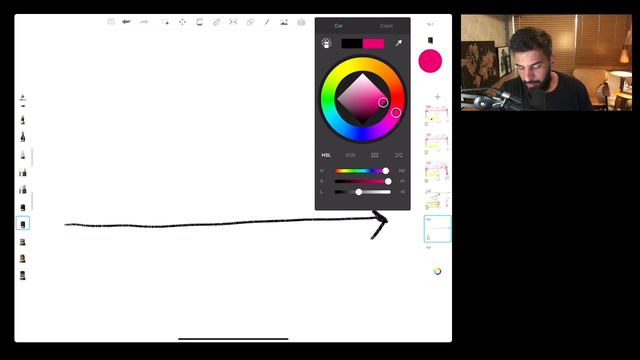The image size is (640, 360).
Task: Tap the large pink color puck
Action: click(x=430, y=61)
